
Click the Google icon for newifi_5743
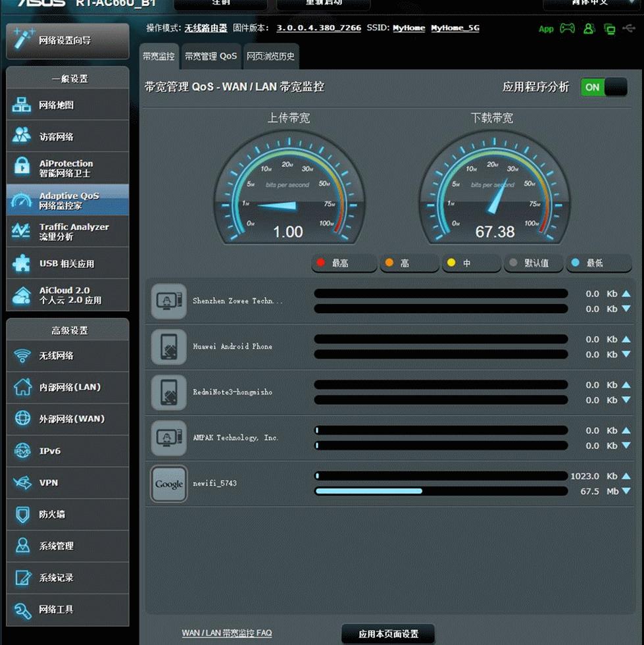[169, 484]
